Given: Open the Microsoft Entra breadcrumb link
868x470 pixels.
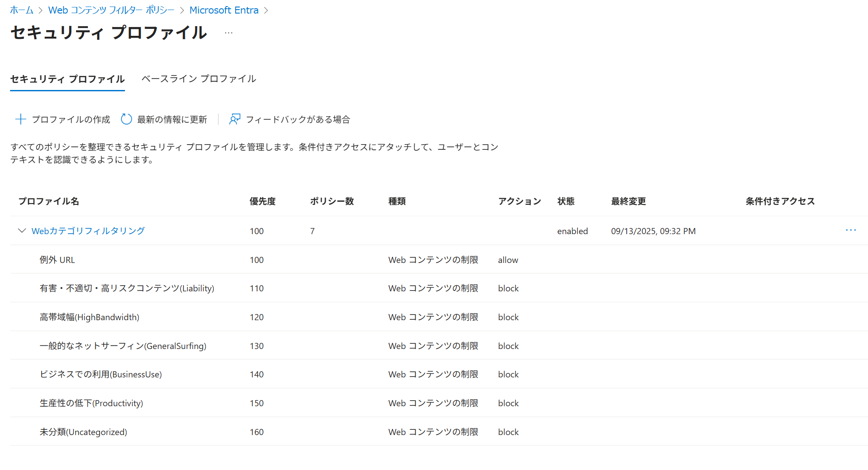Looking at the screenshot, I should (224, 10).
